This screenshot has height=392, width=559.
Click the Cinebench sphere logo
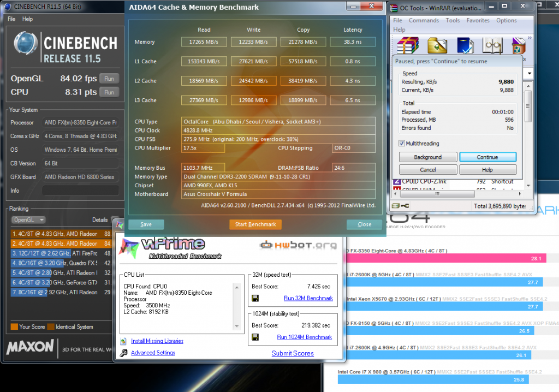[x=26, y=44]
